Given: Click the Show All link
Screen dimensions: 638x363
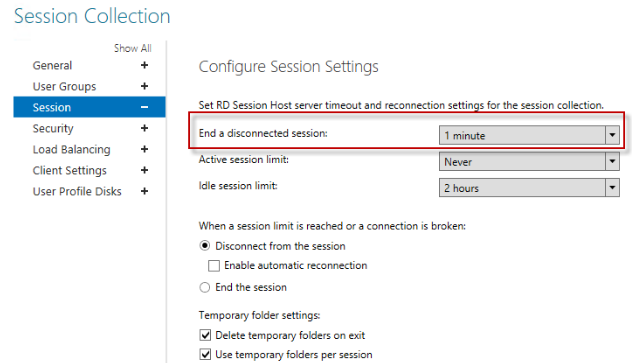Looking at the screenshot, I should (133, 48).
